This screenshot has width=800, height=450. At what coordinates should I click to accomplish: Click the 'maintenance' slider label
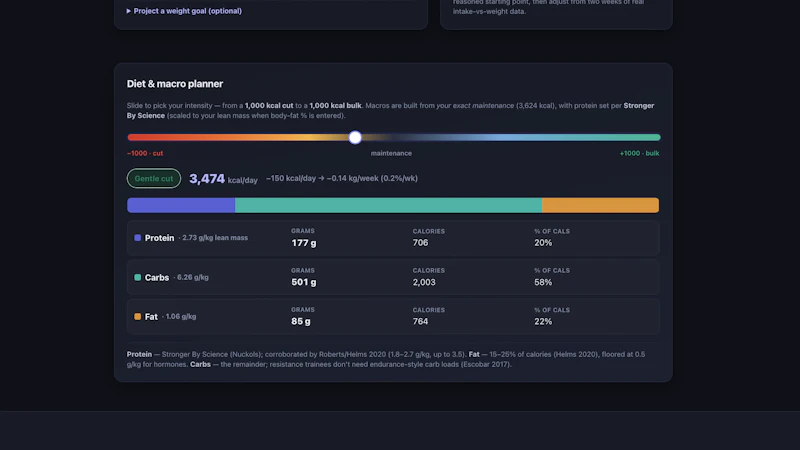tap(391, 153)
